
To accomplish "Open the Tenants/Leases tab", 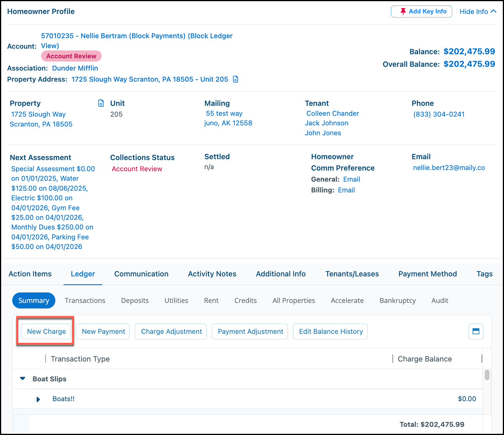I will (x=352, y=274).
